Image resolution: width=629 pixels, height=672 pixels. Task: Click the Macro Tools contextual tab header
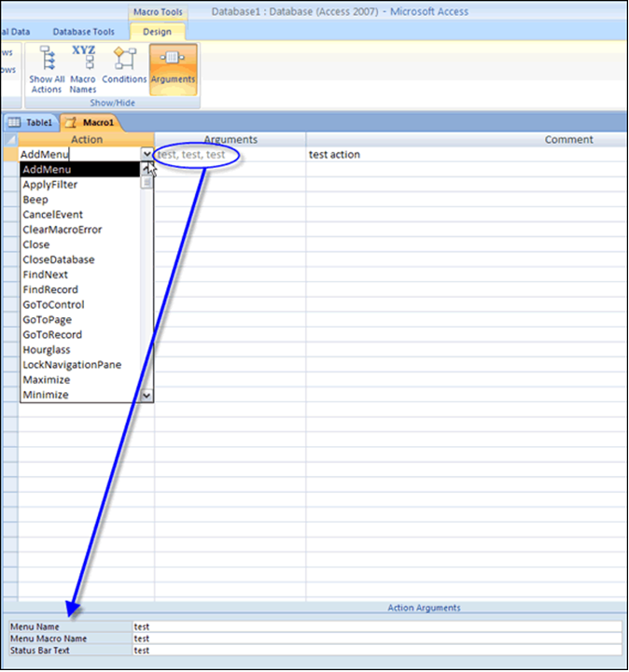click(x=158, y=12)
